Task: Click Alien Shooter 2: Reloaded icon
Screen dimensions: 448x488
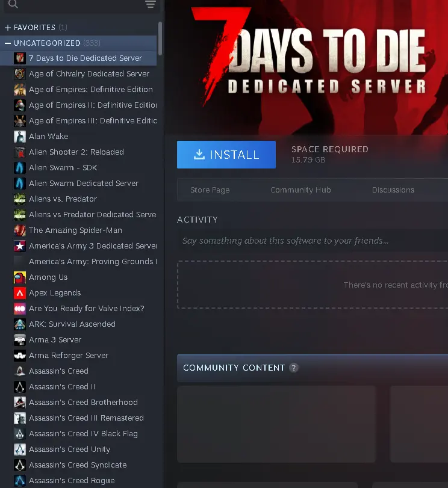Action: coord(20,152)
